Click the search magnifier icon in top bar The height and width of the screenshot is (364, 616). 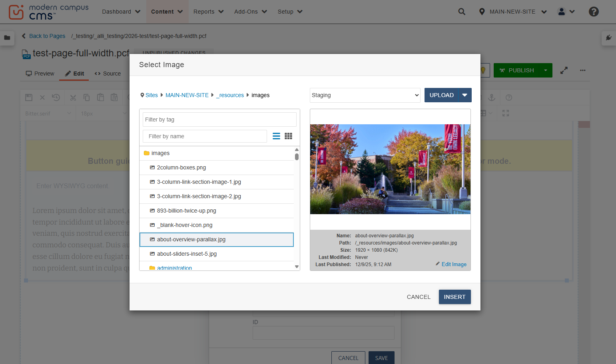[462, 12]
